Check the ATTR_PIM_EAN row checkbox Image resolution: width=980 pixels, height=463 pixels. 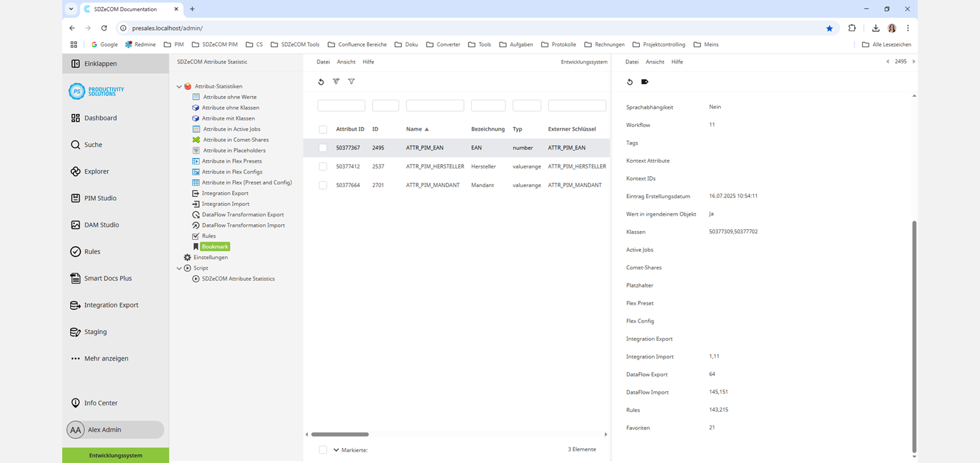pyautogui.click(x=323, y=148)
